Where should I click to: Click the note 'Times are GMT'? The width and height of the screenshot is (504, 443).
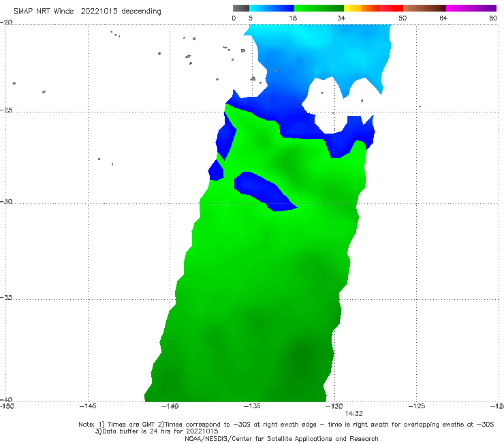click(x=131, y=425)
